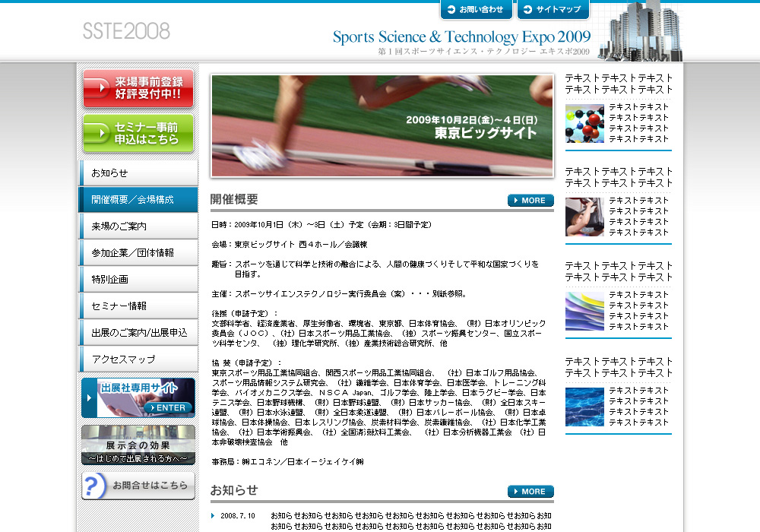This screenshot has width=760, height=532.
Task: Open the お知らせ sidebar menu item
Action: 138,173
